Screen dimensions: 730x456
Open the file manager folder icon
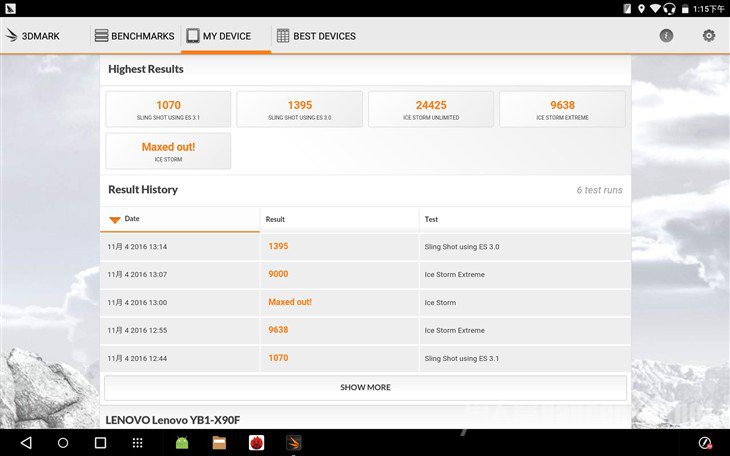(219, 442)
